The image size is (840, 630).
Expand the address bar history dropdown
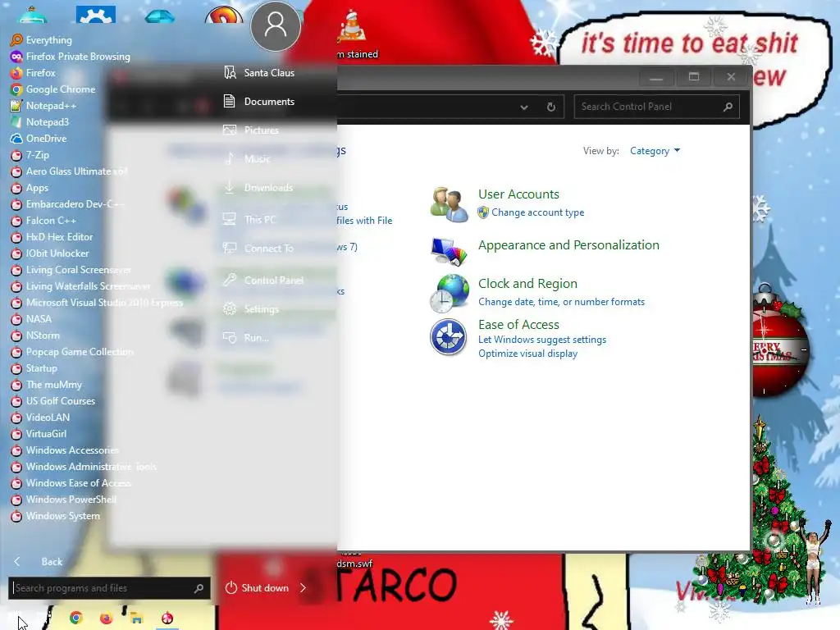[x=524, y=107]
